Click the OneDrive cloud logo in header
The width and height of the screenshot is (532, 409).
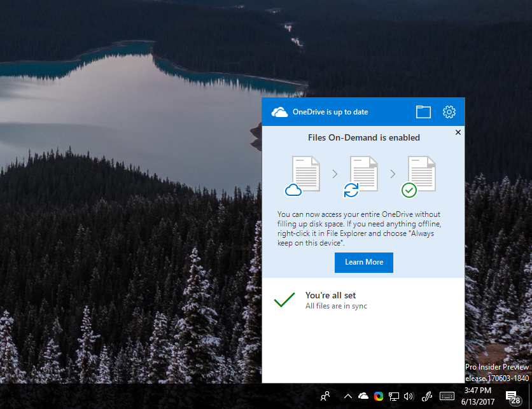pyautogui.click(x=279, y=112)
